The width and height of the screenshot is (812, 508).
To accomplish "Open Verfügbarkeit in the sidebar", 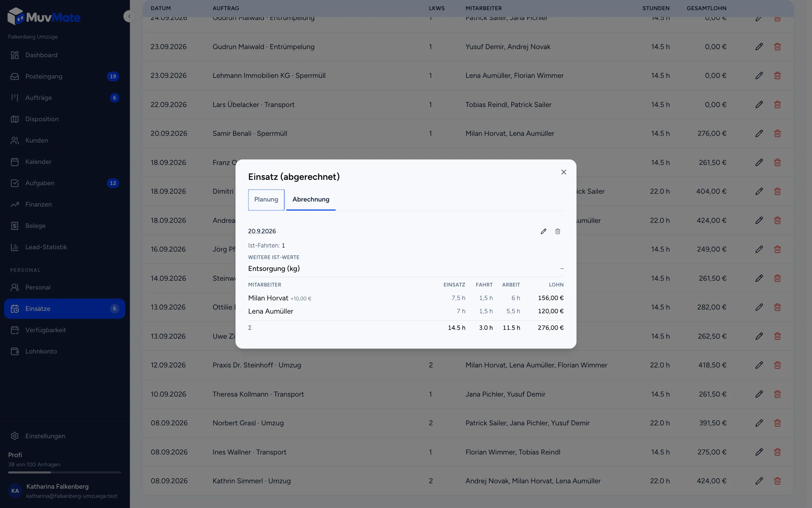I will pos(64,330).
